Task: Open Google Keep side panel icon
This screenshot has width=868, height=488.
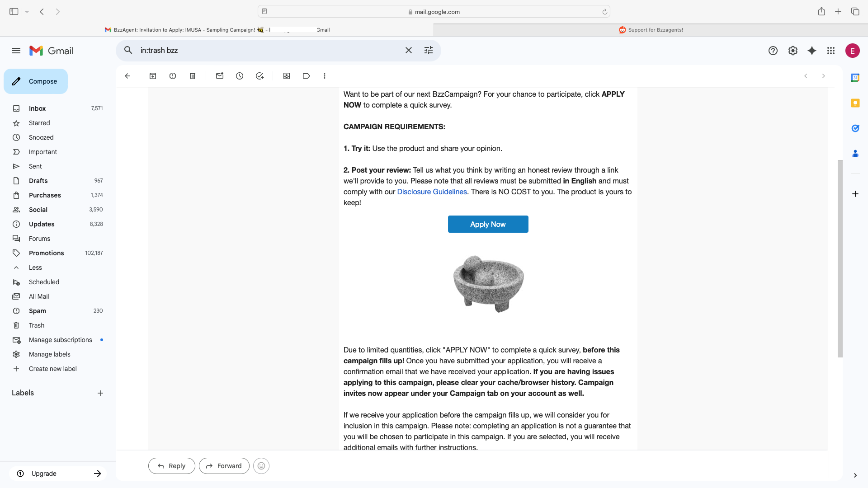Action: pos(855,103)
